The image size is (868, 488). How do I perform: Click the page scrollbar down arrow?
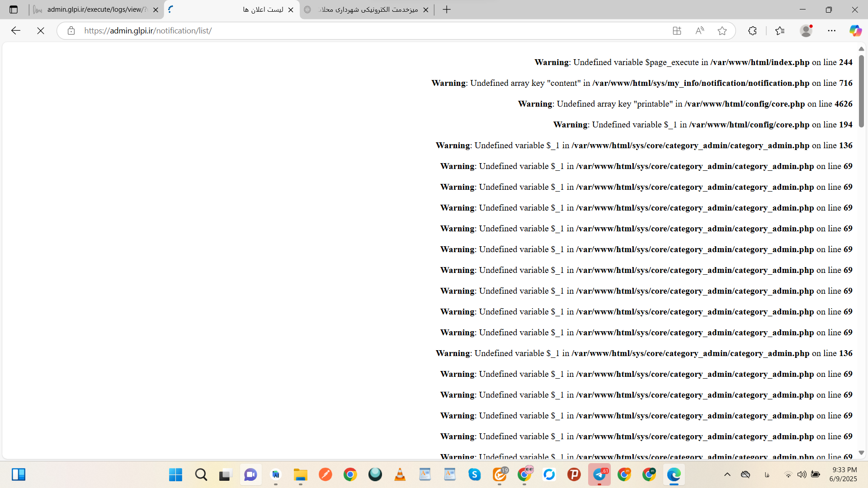pyautogui.click(x=861, y=453)
